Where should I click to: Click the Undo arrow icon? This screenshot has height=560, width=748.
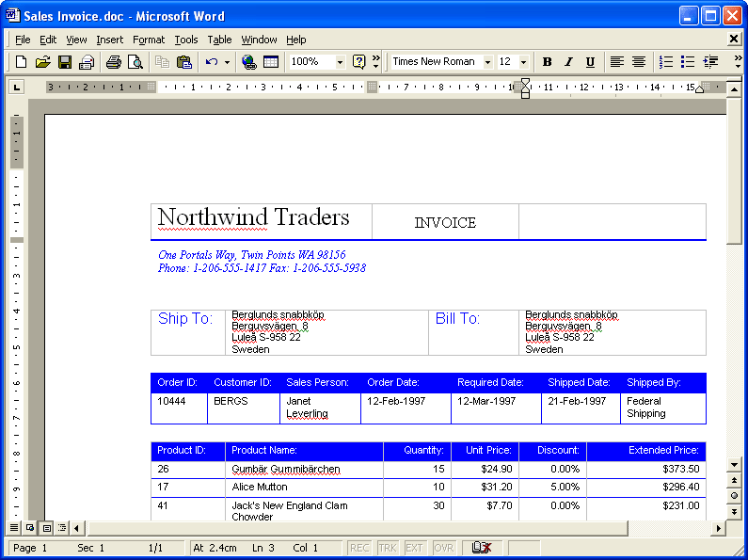(212, 61)
